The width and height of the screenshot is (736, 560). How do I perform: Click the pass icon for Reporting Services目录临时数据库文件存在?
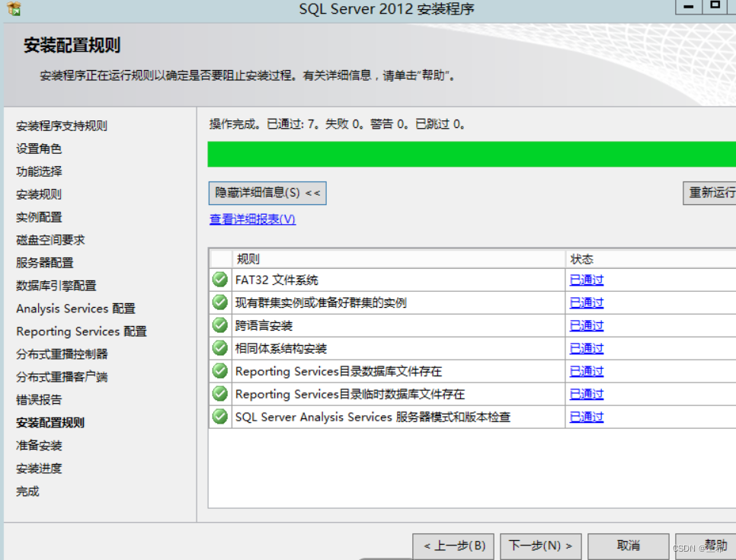click(219, 394)
